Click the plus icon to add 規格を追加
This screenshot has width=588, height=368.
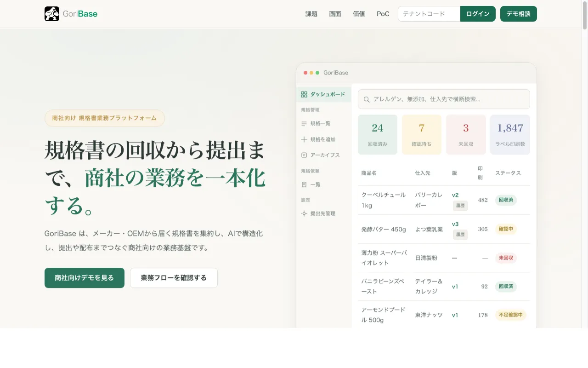pyautogui.click(x=304, y=139)
